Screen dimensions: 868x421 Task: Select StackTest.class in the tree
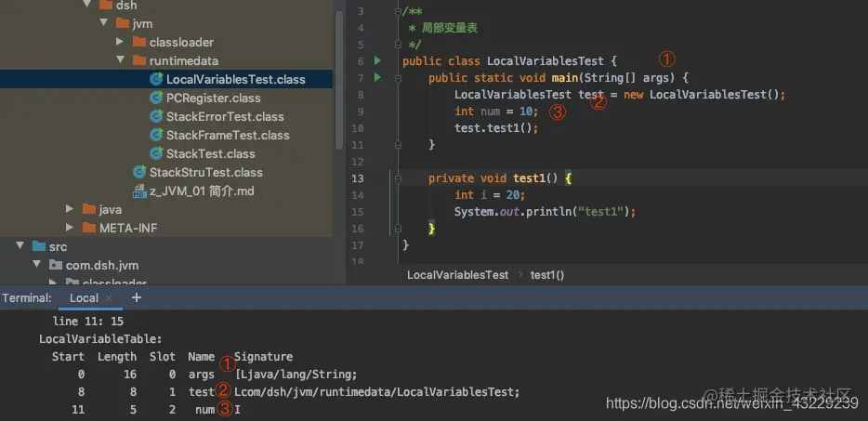point(210,153)
